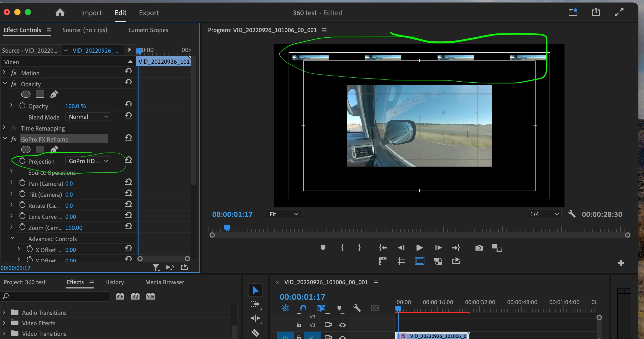Image resolution: width=644 pixels, height=339 pixels.
Task: Go to Out point
Action: pyautogui.click(x=456, y=248)
